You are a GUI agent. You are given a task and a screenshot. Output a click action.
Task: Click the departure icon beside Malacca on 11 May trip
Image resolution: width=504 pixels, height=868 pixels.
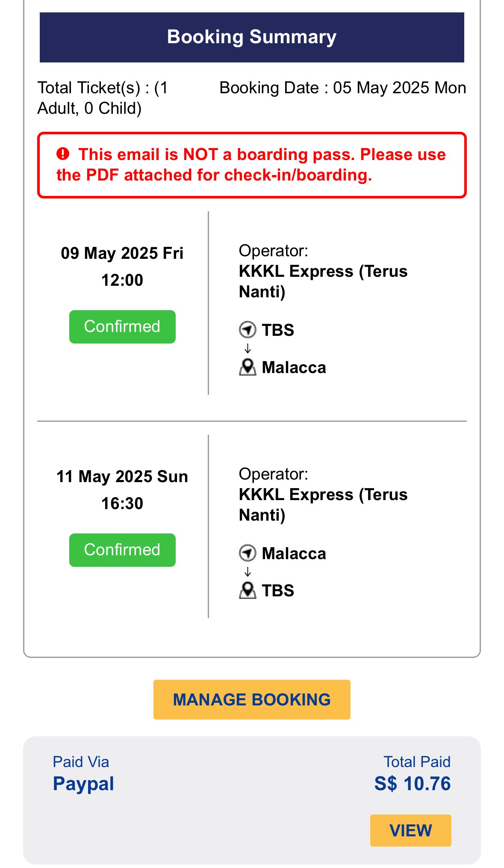(x=247, y=553)
